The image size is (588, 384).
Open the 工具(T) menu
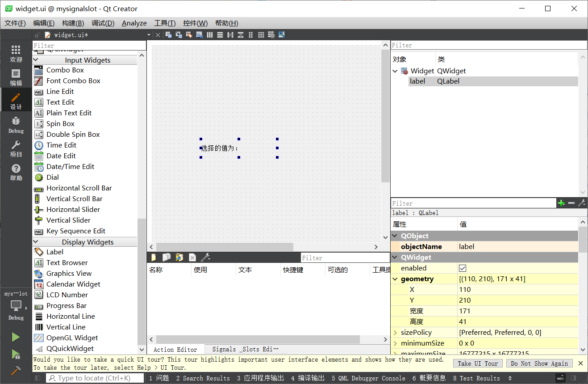pyautogui.click(x=165, y=23)
